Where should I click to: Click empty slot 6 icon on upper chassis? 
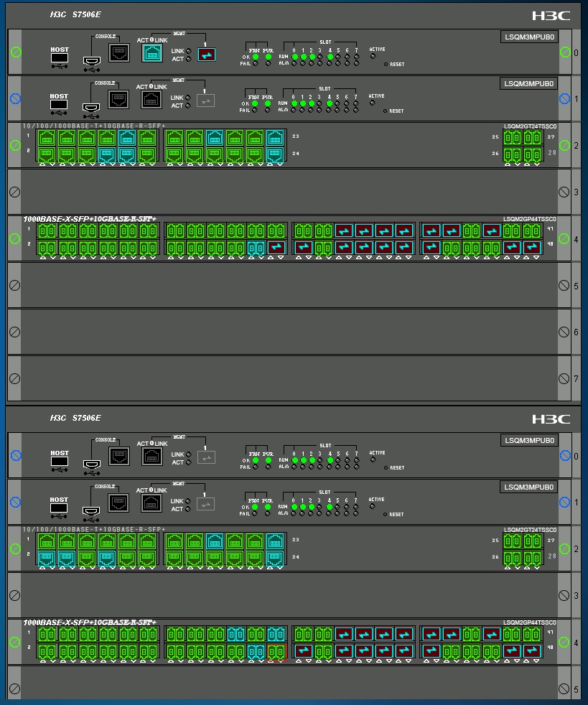15,332
